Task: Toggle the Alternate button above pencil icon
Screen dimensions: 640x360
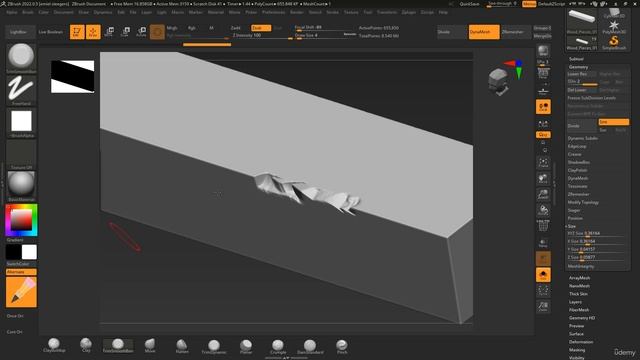Action: pyautogui.click(x=21, y=272)
